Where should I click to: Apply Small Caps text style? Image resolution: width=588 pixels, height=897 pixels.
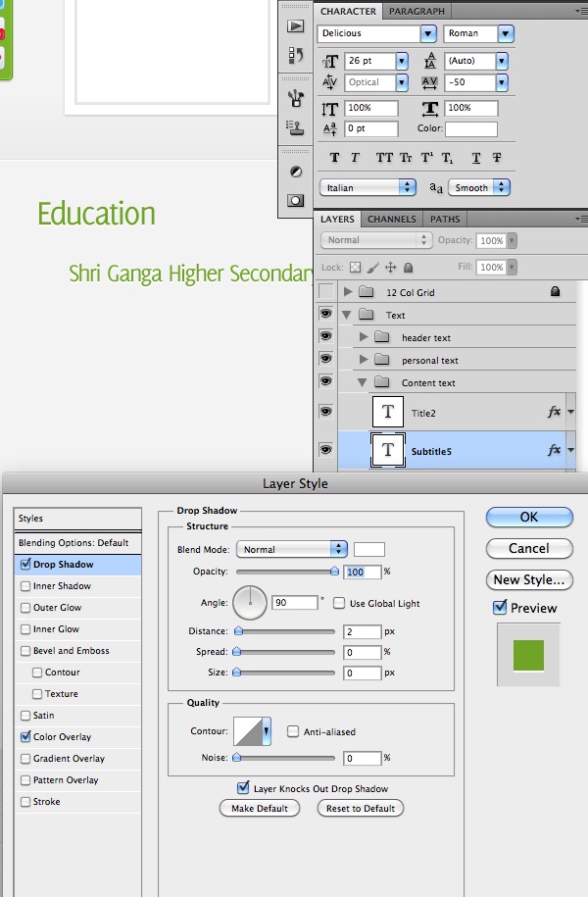point(405,157)
